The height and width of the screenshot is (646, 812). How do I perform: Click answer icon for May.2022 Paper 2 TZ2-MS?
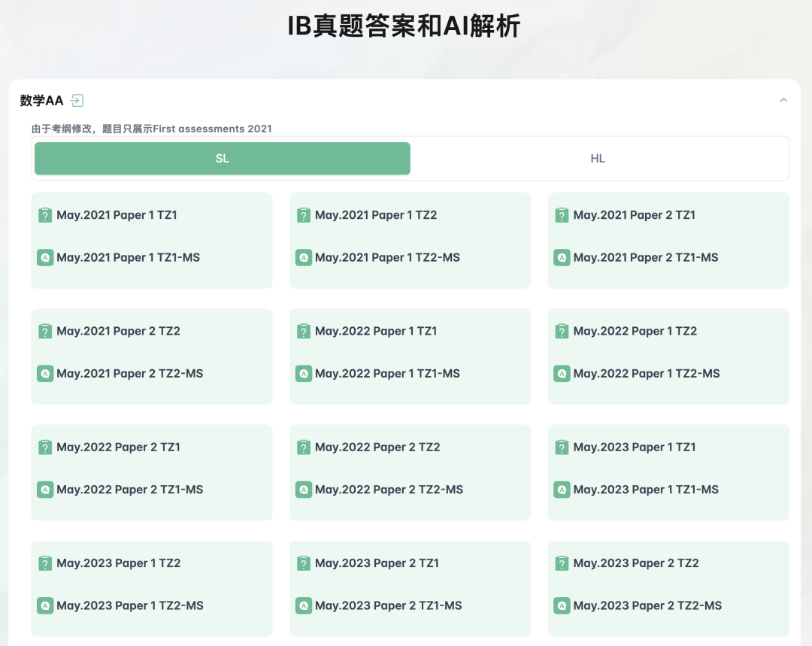(x=304, y=490)
